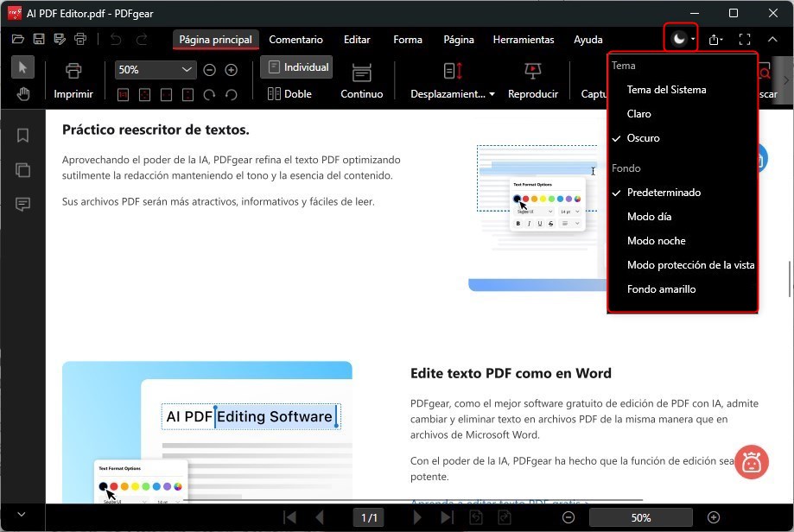
Task: Click the bottom 50% zoom field
Action: coord(640,517)
